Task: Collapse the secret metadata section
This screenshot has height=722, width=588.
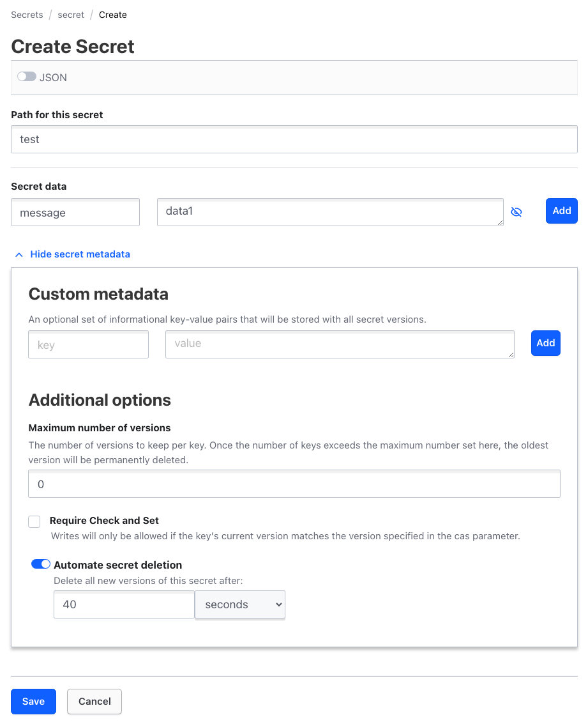Action: (72, 254)
